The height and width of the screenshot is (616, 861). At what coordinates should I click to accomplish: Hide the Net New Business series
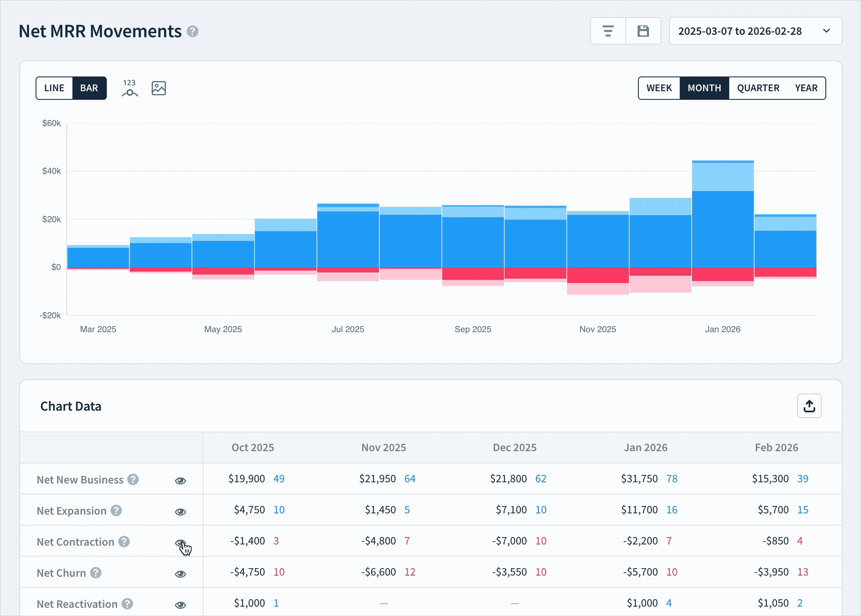[180, 480]
